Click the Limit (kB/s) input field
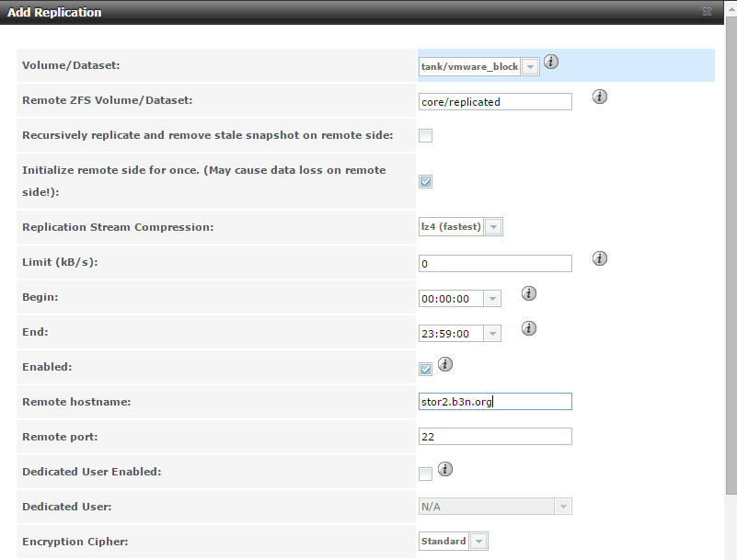Image resolution: width=737 pixels, height=560 pixels. 495,264
